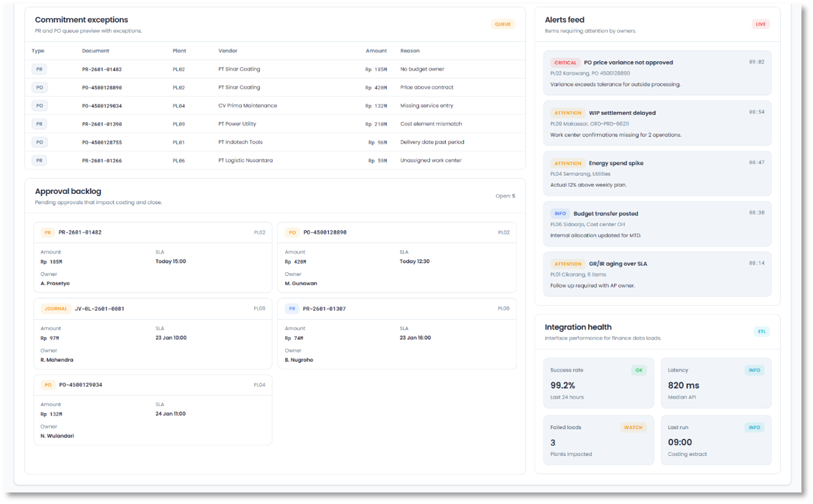Open PR-2601-01390 in the exceptions table
813x504 pixels.
tap(102, 124)
